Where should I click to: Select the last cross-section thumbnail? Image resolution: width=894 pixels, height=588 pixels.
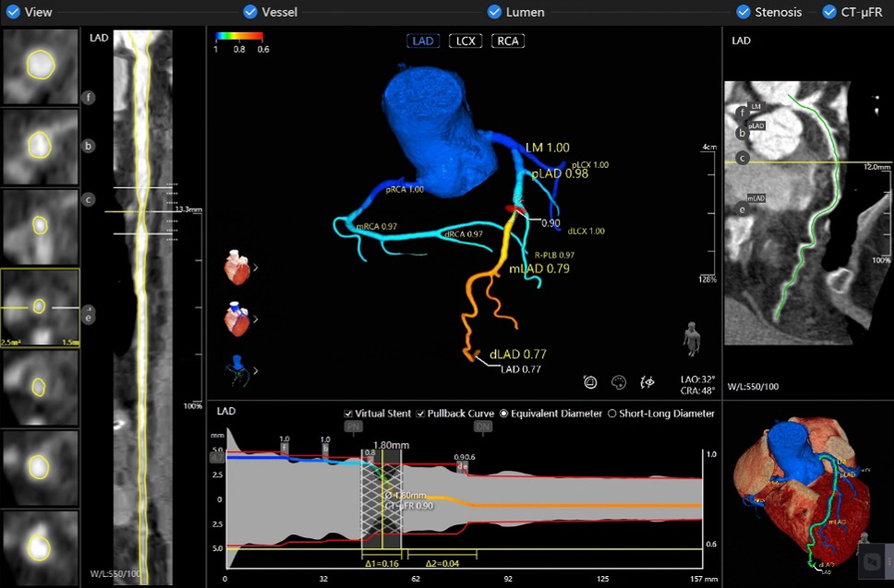41,548
